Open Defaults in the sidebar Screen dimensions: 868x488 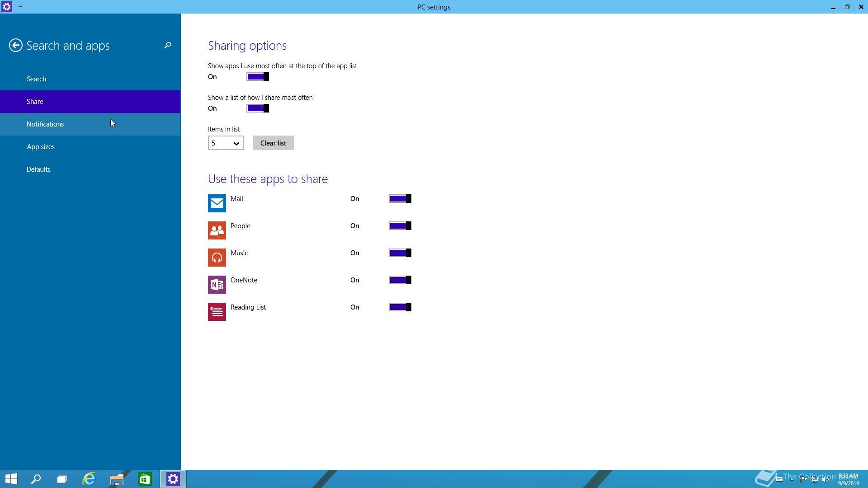tap(90, 169)
